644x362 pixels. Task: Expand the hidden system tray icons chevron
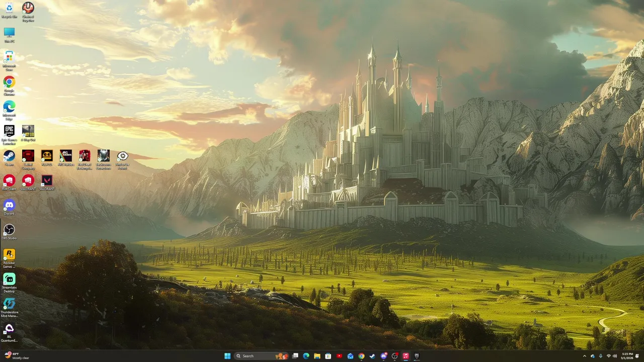(584, 356)
